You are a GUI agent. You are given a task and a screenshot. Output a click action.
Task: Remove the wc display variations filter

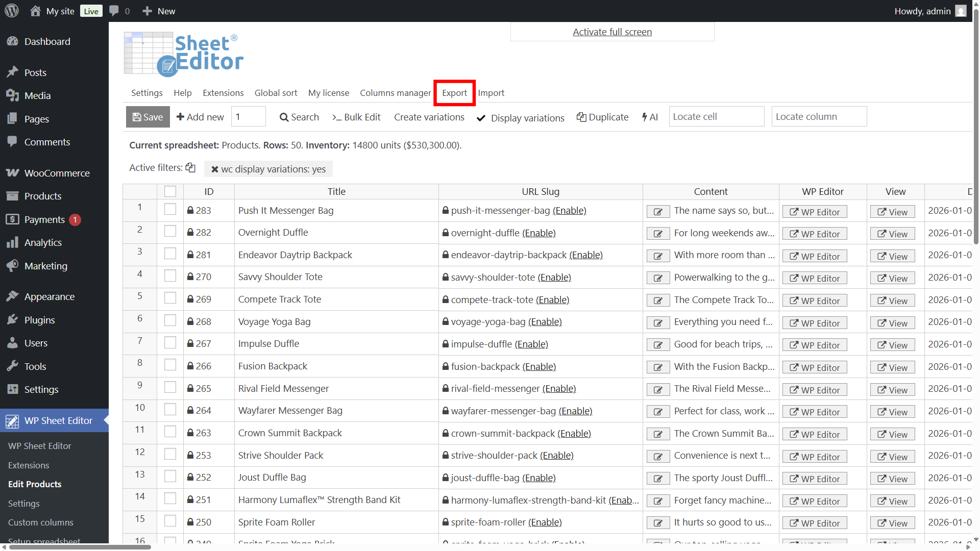tap(215, 169)
